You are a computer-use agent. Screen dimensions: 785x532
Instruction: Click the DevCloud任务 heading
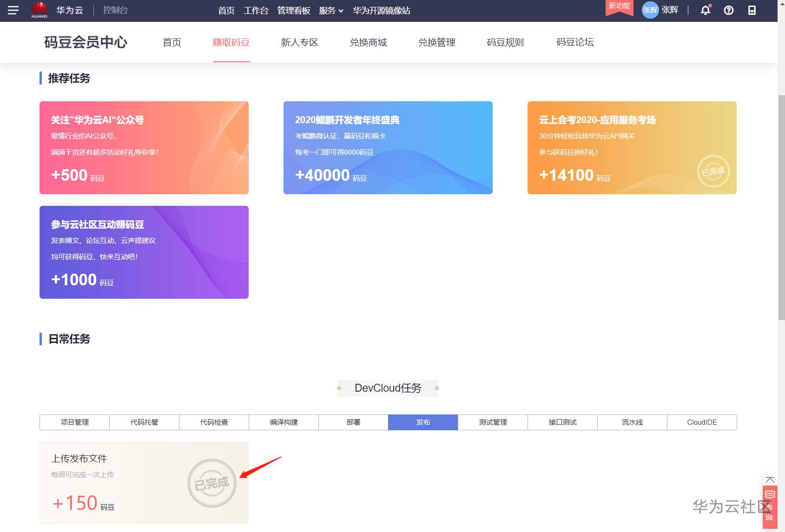coord(388,388)
